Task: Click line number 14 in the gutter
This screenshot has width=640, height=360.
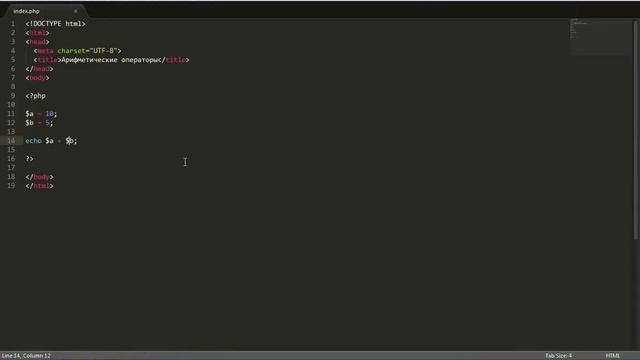Action: (x=11, y=140)
